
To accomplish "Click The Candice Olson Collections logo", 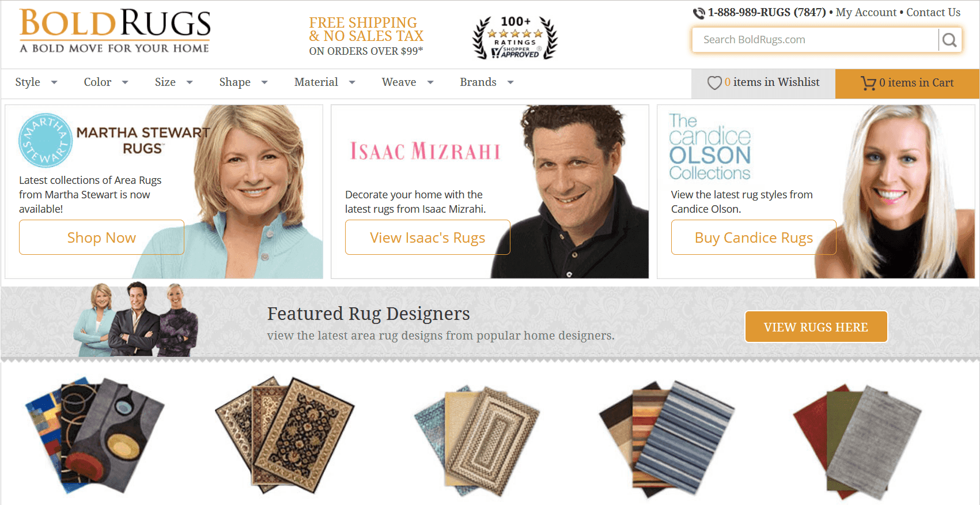I will tap(710, 147).
